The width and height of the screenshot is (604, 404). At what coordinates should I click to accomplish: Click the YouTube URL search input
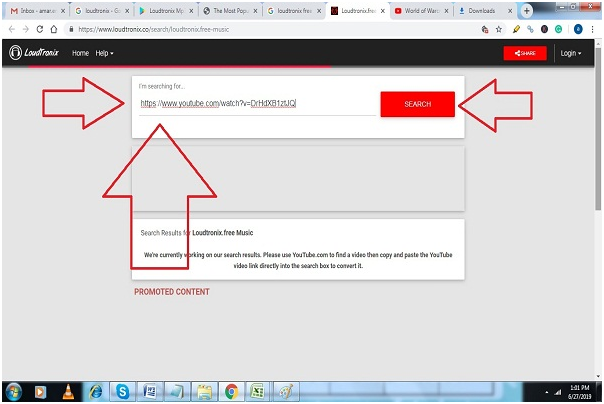[257, 103]
